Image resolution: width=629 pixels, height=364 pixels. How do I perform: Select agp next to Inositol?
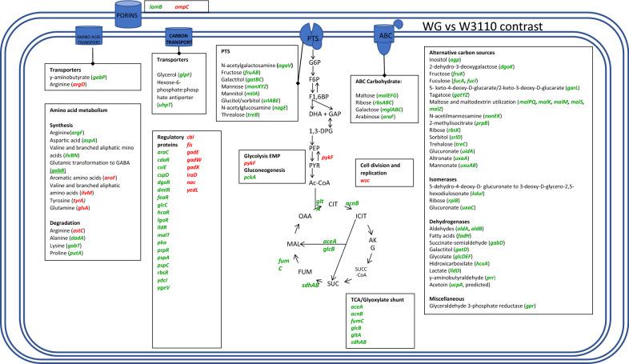point(455,60)
